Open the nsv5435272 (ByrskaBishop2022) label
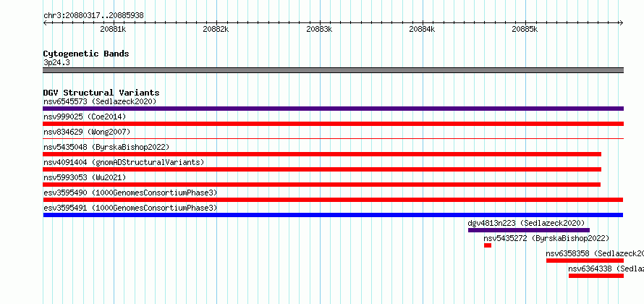Image resolution: width=644 pixels, height=304 pixels. (546, 238)
